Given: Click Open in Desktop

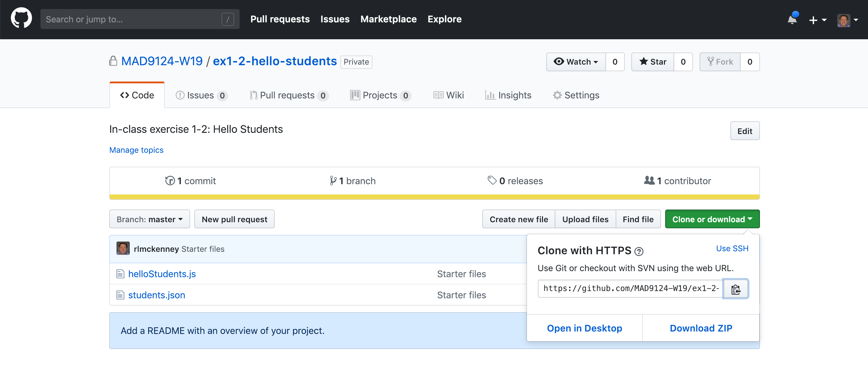Looking at the screenshot, I should (585, 328).
